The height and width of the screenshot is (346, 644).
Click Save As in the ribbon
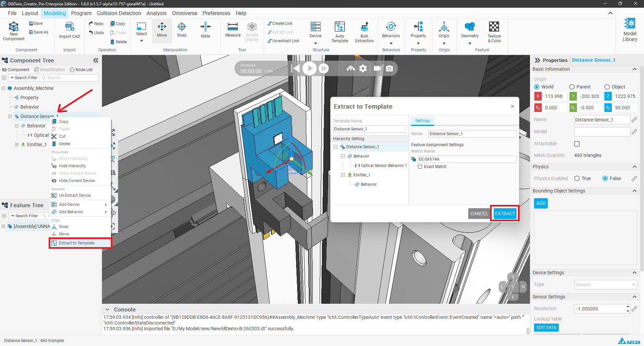point(39,32)
